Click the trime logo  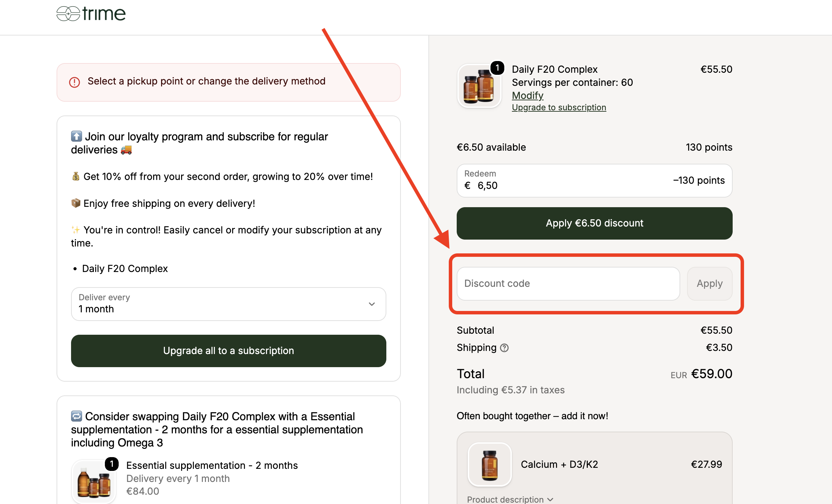tap(91, 14)
